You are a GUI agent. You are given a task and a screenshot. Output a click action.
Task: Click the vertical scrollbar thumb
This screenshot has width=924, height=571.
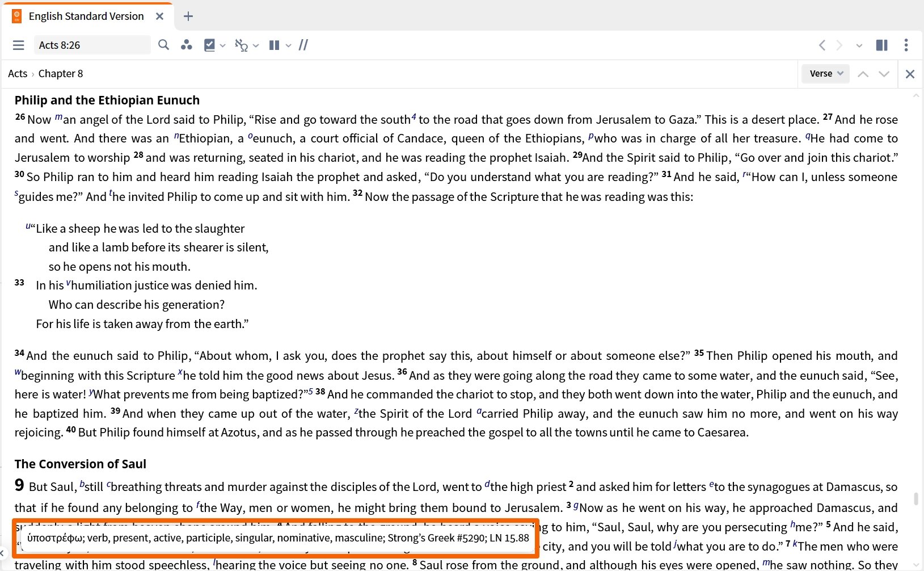tap(915, 499)
